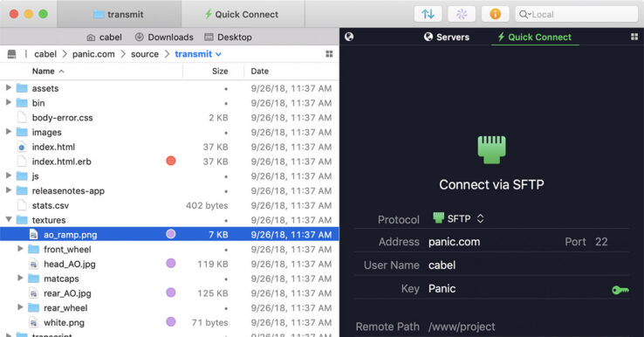
Task: Select the index.html file
Action: [169, 147]
